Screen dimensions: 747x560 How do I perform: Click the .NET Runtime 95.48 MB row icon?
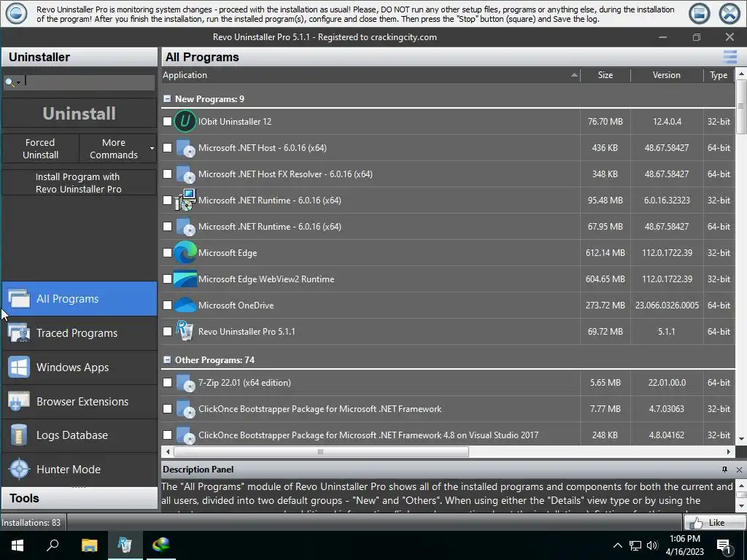(x=185, y=200)
